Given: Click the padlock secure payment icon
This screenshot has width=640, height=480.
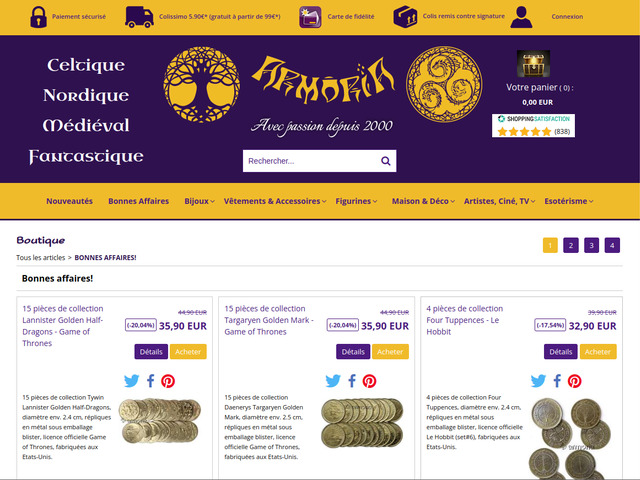Looking at the screenshot, I should (38, 17).
